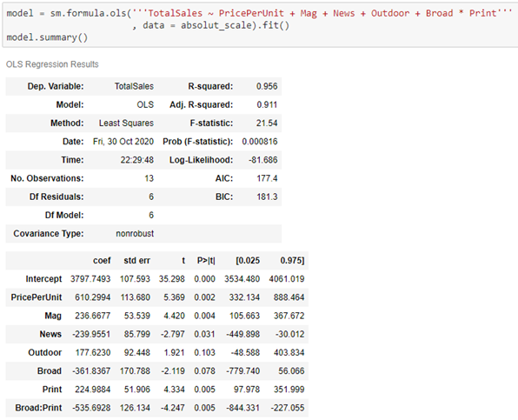Viewport: 518px width, 420px height.
Task: Click the Covariance Type value nonrobust
Action: click(x=135, y=234)
